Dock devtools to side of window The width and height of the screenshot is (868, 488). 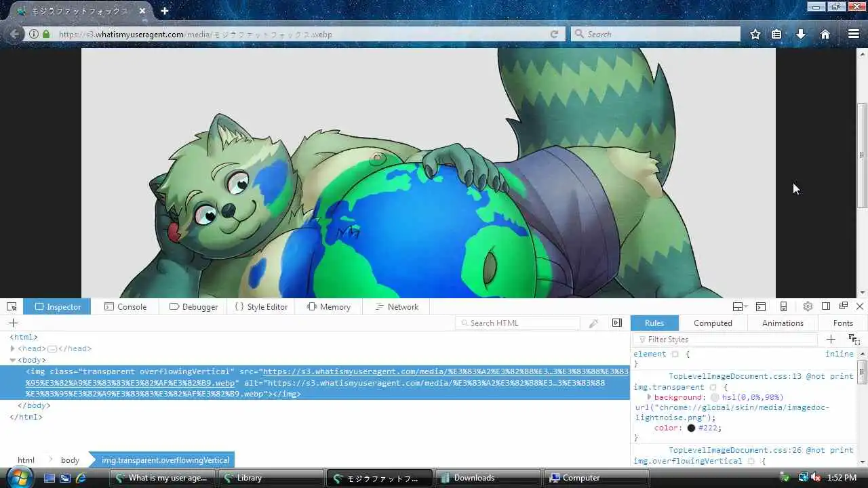(x=826, y=306)
